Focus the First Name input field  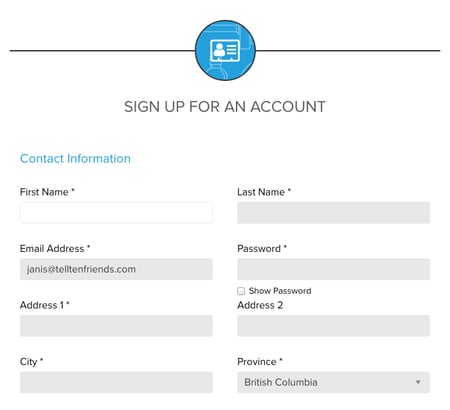(x=116, y=213)
